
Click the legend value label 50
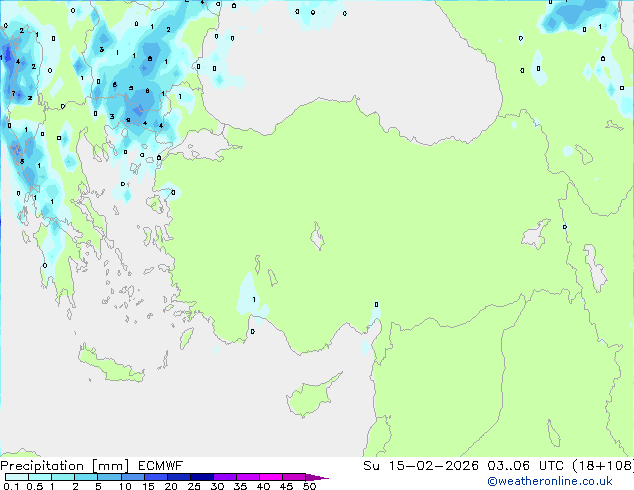click(x=309, y=487)
